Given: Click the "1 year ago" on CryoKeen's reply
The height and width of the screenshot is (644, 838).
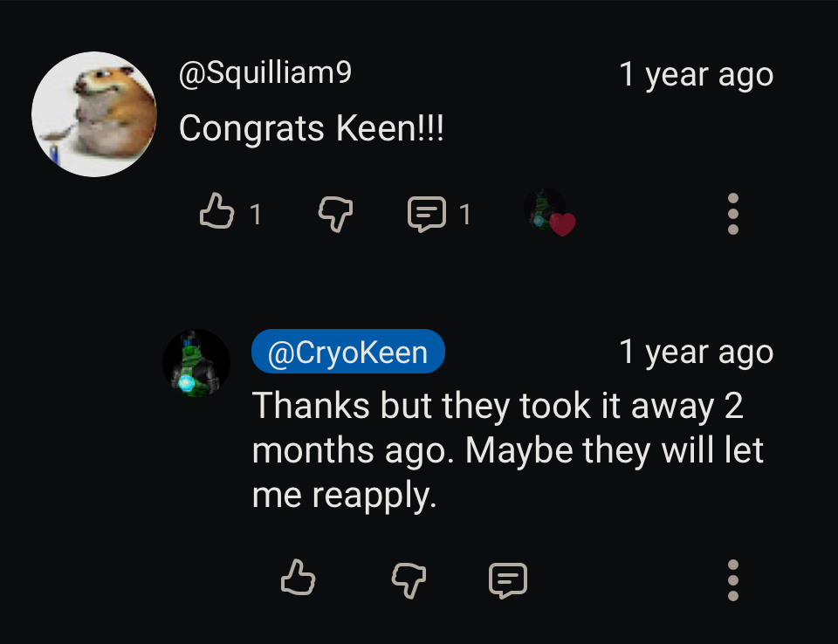Looking at the screenshot, I should (x=696, y=353).
